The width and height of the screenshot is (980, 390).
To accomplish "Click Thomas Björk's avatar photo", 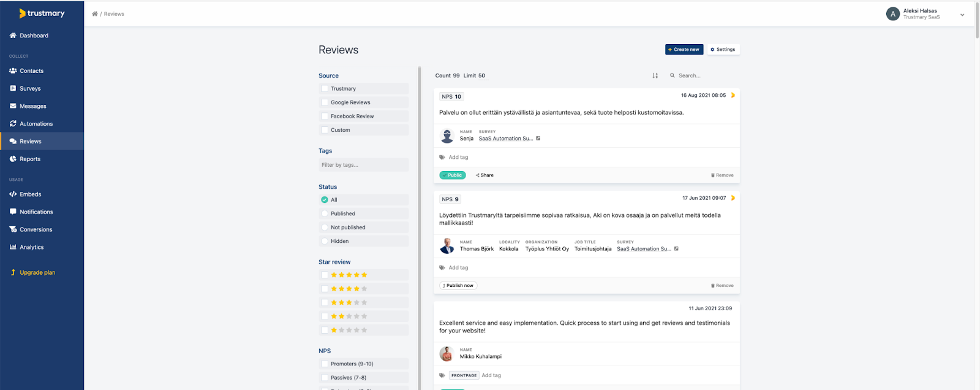I will click(447, 246).
